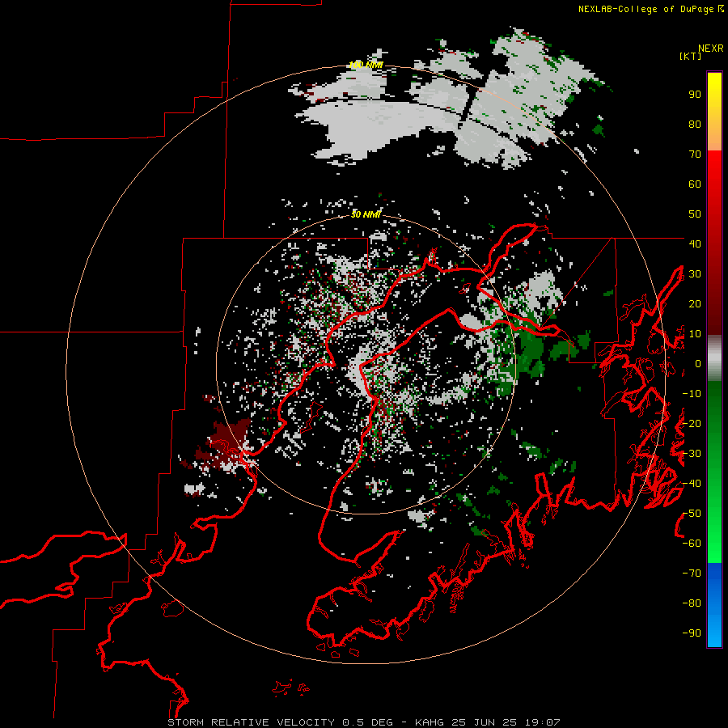Click the -10 value on velocity scale

(x=692, y=394)
